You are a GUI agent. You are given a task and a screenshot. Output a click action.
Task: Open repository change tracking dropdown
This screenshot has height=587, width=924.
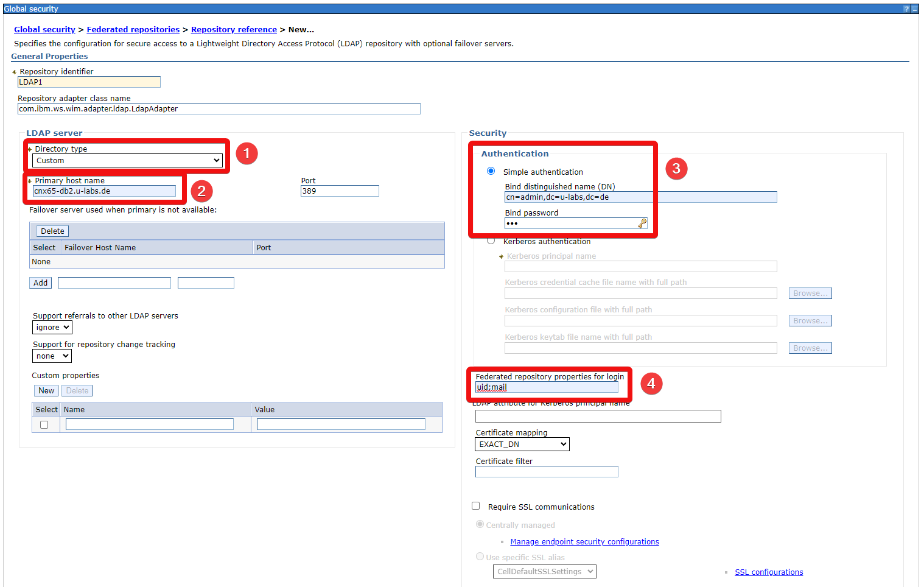(x=52, y=356)
